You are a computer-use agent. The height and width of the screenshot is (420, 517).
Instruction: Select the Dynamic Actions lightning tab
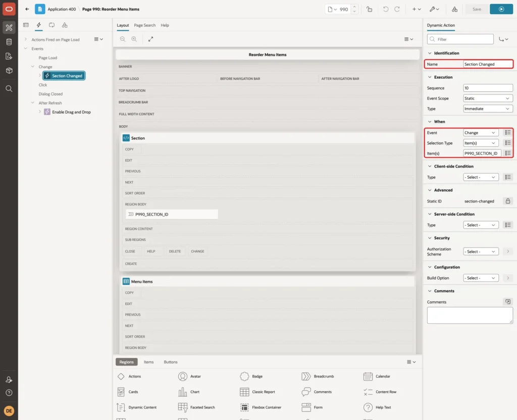[39, 25]
